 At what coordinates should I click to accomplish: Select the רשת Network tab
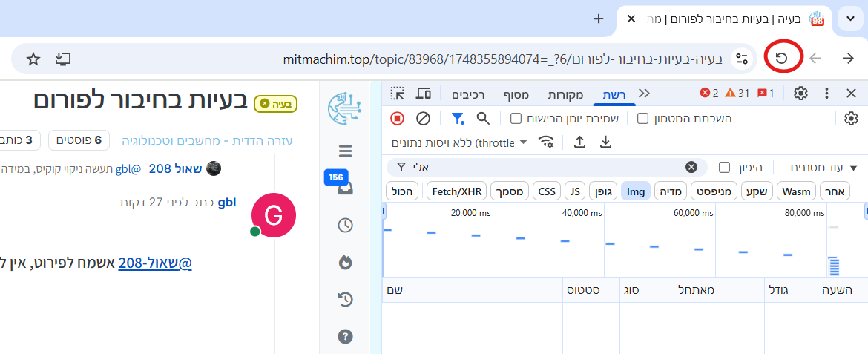(615, 94)
